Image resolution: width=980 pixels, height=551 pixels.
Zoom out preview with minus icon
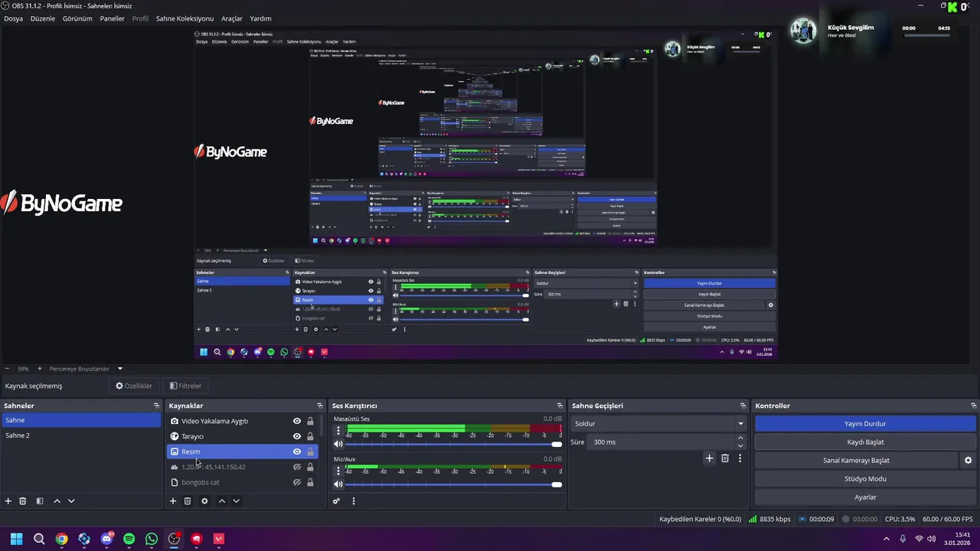6,369
